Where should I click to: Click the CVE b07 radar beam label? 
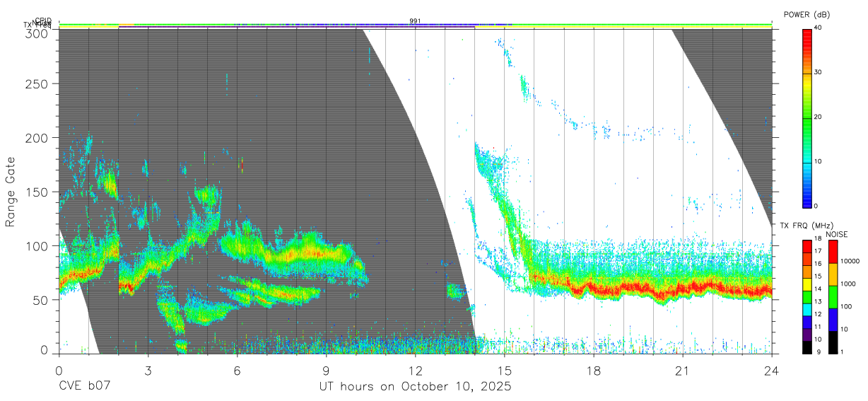point(84,387)
